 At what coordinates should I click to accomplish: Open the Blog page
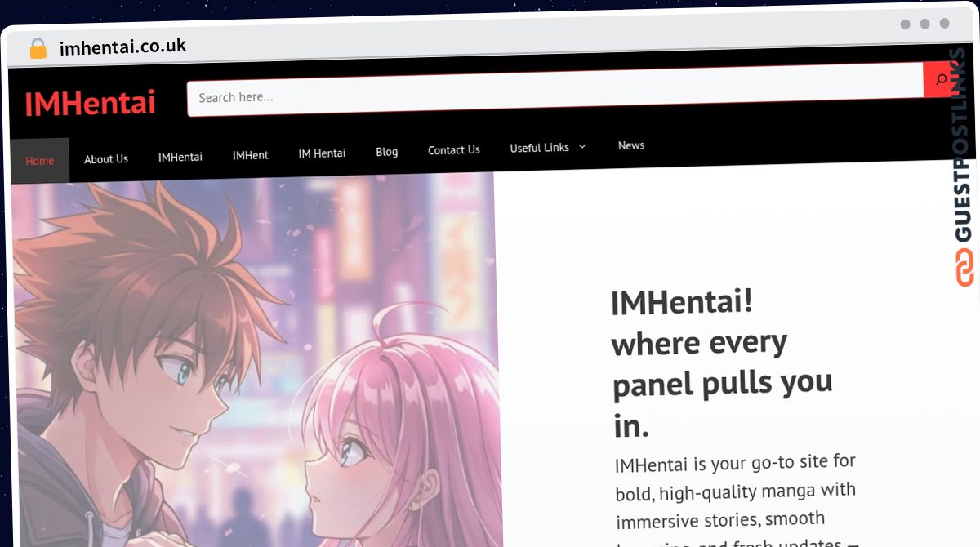(x=387, y=152)
